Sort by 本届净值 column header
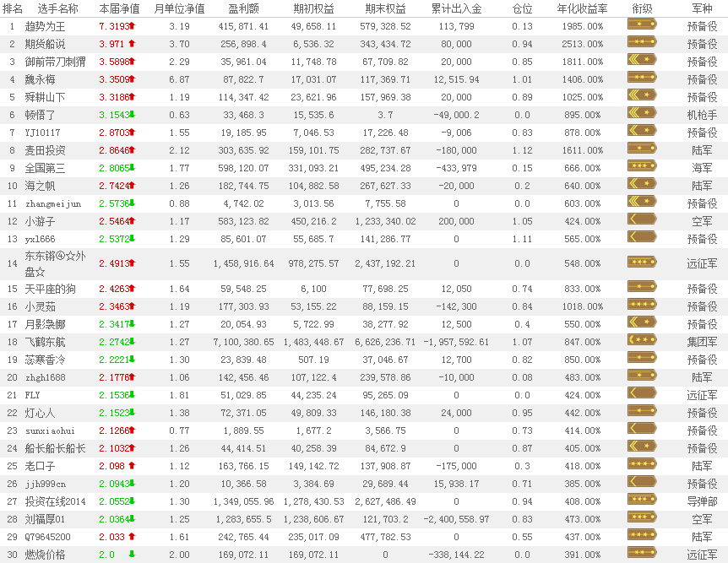728x563 pixels. 119,8
